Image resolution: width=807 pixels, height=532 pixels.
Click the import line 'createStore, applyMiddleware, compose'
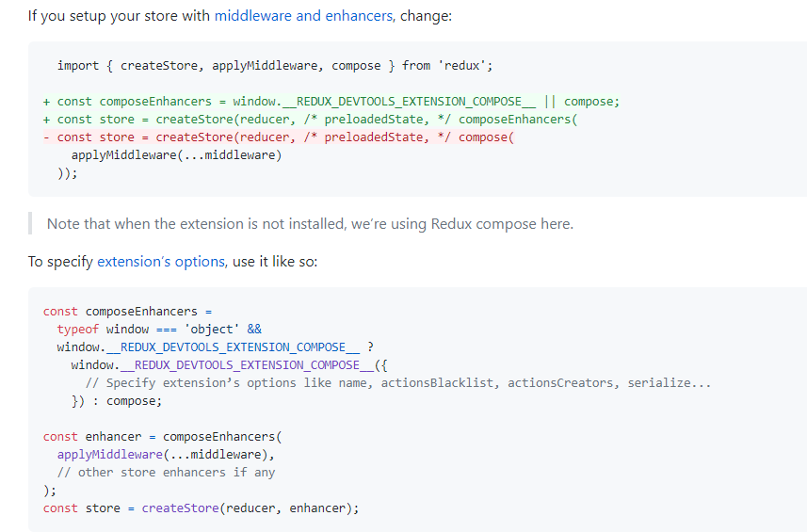click(x=275, y=66)
